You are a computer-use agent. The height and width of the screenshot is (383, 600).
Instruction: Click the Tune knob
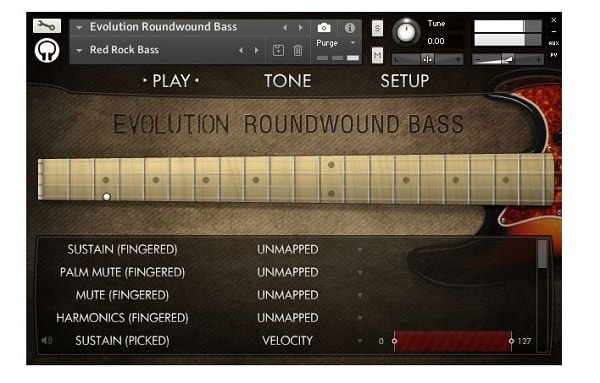tap(406, 33)
